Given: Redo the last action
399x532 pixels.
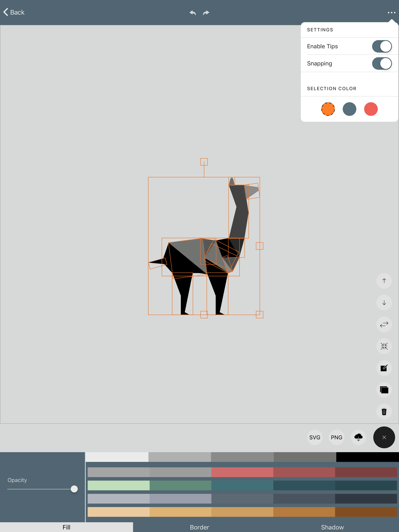Looking at the screenshot, I should point(206,12).
